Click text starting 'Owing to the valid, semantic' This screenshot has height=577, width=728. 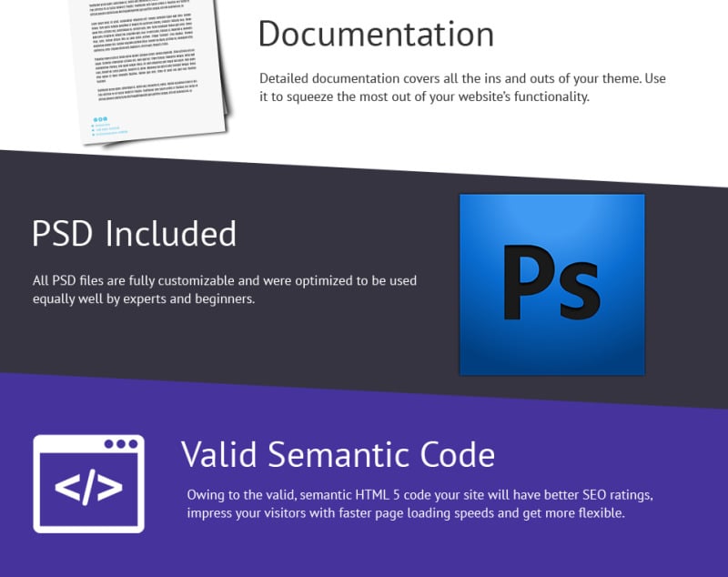point(420,504)
